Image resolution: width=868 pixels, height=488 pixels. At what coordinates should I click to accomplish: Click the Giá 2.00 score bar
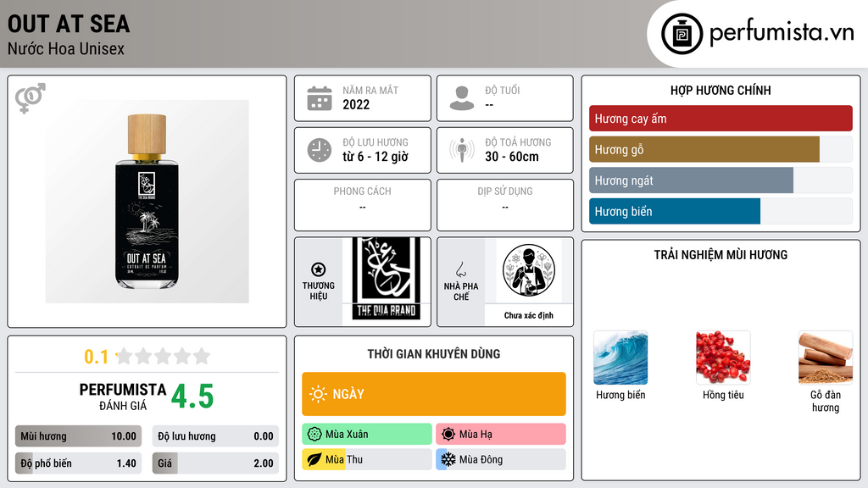tap(215, 463)
